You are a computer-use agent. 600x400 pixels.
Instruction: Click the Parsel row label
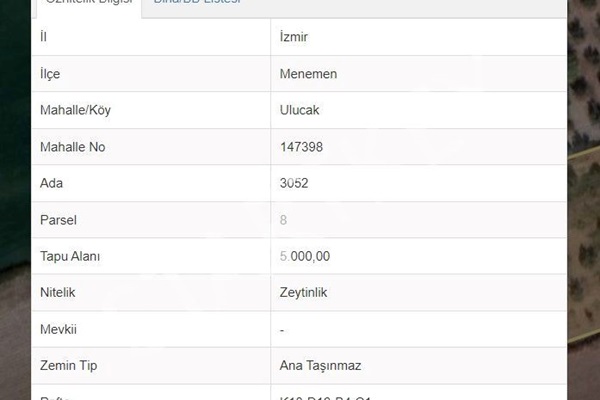[59, 220]
